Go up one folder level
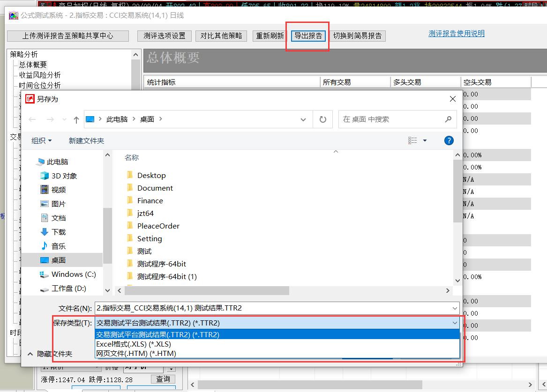The image size is (547, 392). (76, 119)
